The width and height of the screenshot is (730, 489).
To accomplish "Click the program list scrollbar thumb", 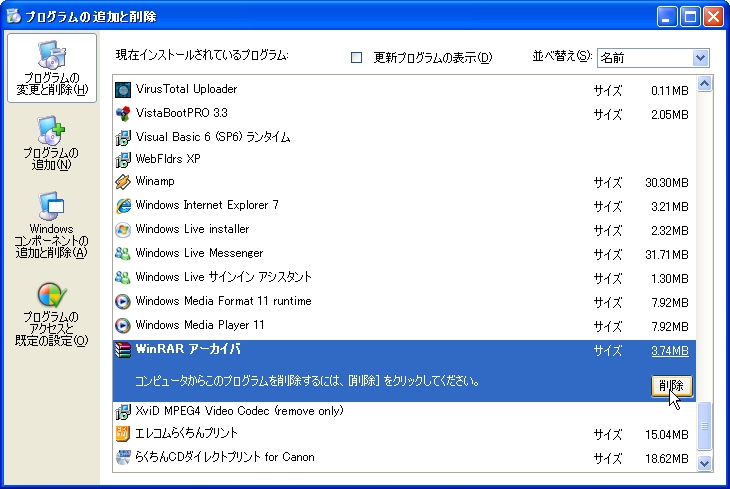I will click(704, 426).
